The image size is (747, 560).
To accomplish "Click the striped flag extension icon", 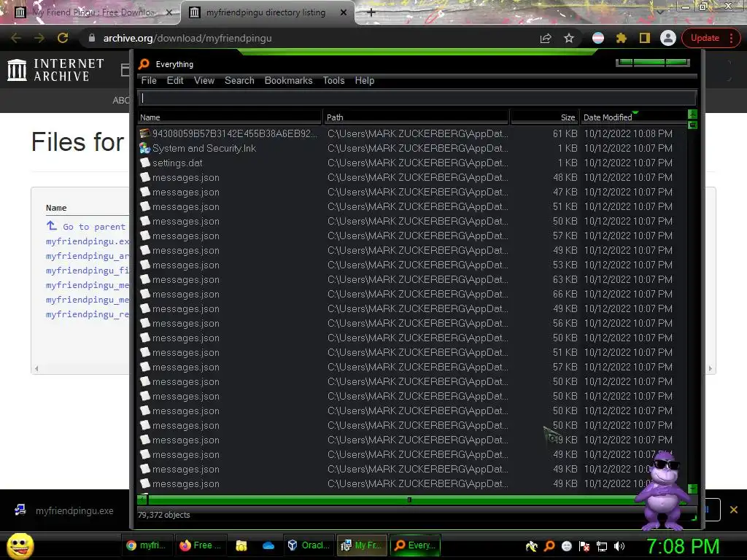I will pos(598,38).
